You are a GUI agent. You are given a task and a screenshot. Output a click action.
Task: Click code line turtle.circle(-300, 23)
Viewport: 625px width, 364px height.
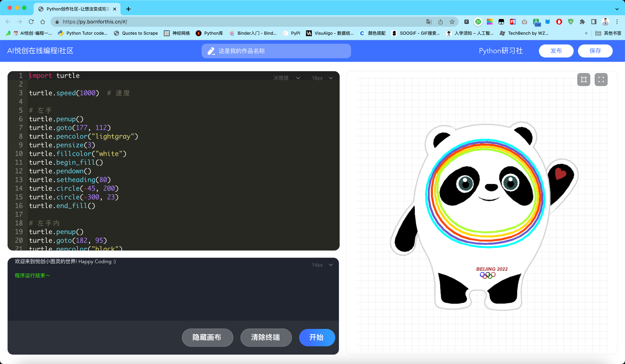click(74, 197)
